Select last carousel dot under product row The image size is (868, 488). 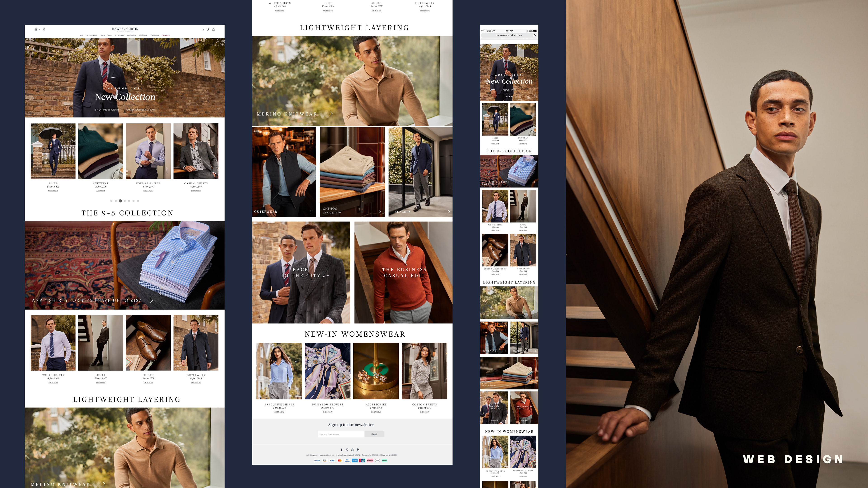coord(138,201)
